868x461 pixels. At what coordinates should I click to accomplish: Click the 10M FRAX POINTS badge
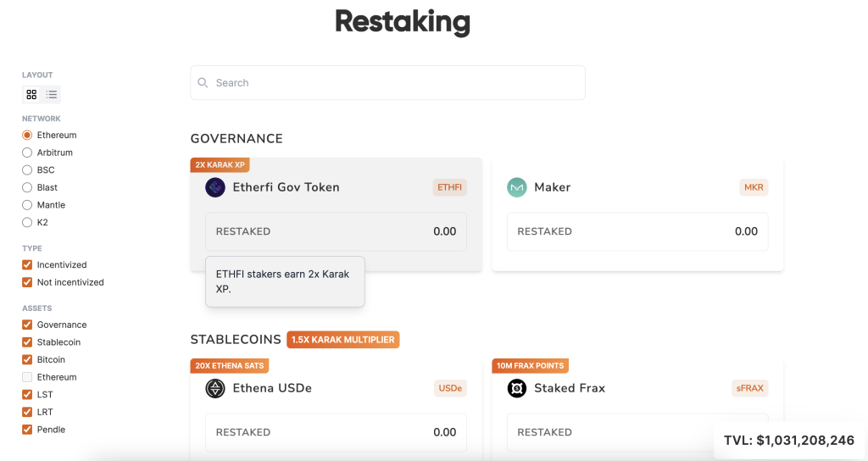click(x=531, y=366)
